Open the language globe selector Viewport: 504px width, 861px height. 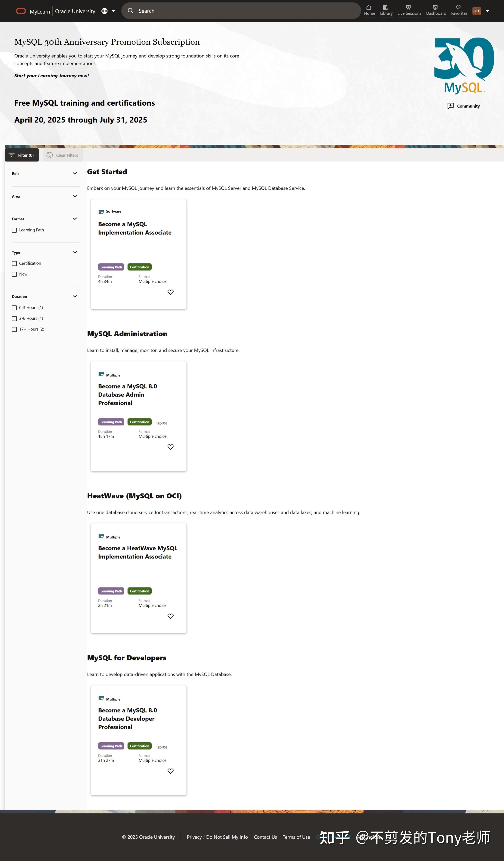pyautogui.click(x=105, y=11)
